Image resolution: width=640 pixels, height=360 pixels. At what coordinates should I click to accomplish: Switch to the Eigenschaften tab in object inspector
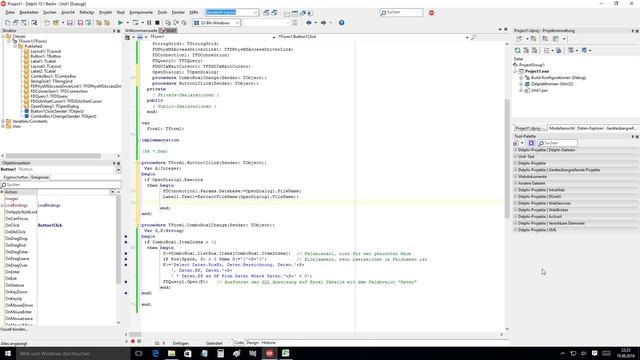(16, 177)
